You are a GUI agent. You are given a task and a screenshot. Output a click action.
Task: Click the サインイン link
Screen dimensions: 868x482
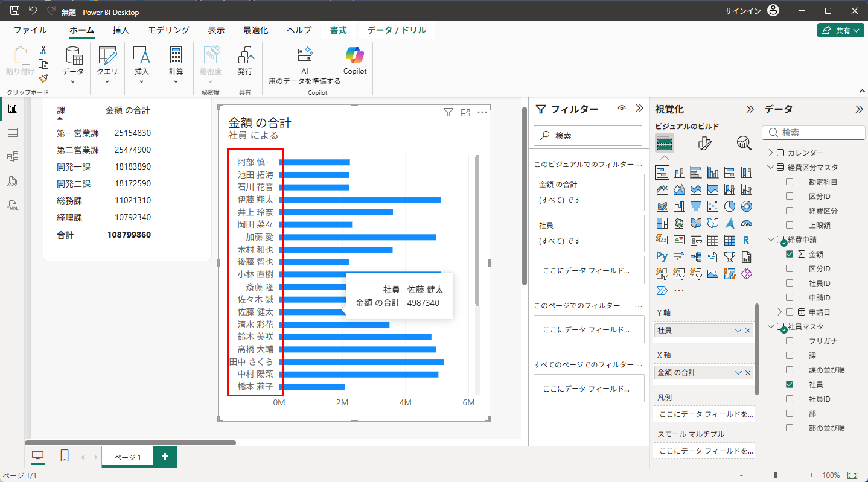(x=742, y=11)
